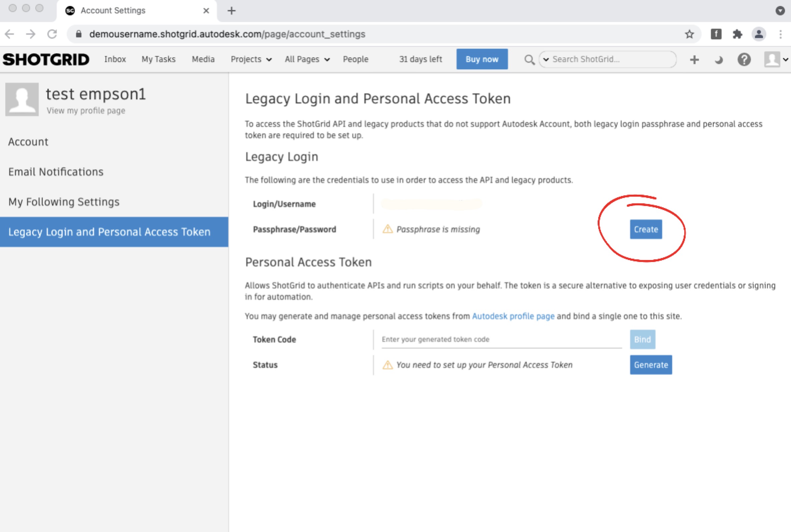Click the Create passphrase button

646,229
